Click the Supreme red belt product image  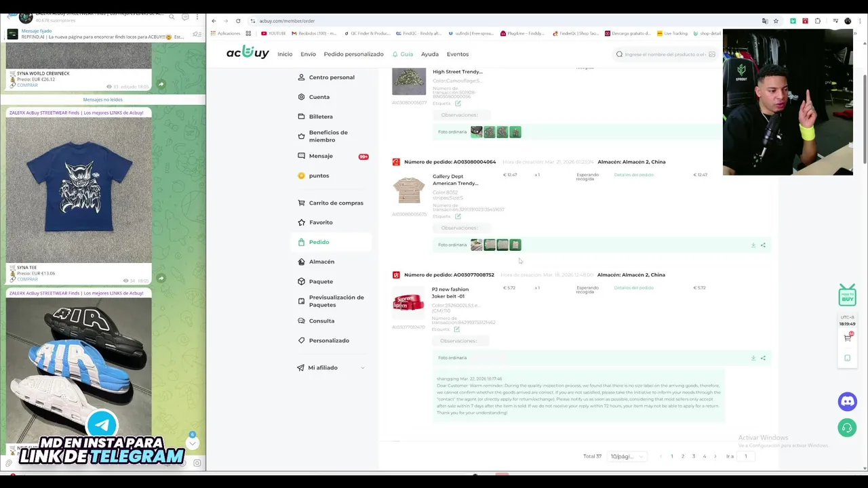point(409,303)
